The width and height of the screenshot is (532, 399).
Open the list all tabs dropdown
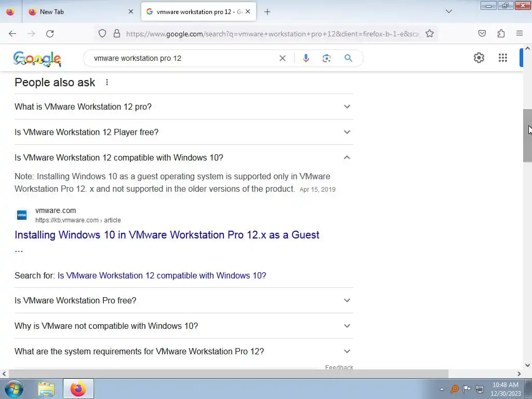tap(448, 12)
